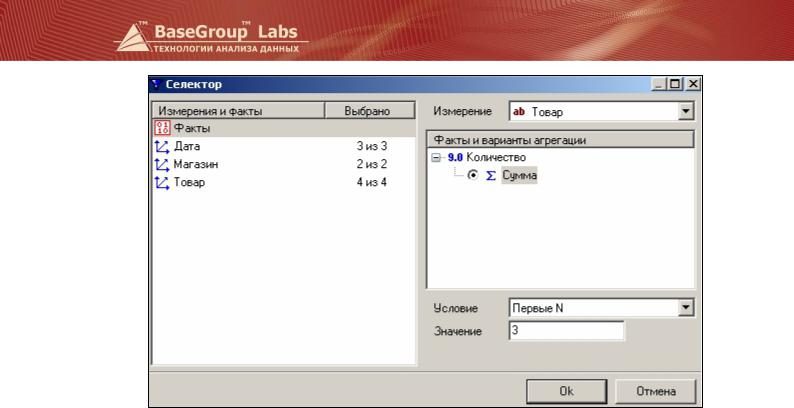Select the Факты row in the list
This screenshot has width=794, height=408.
pos(284,128)
